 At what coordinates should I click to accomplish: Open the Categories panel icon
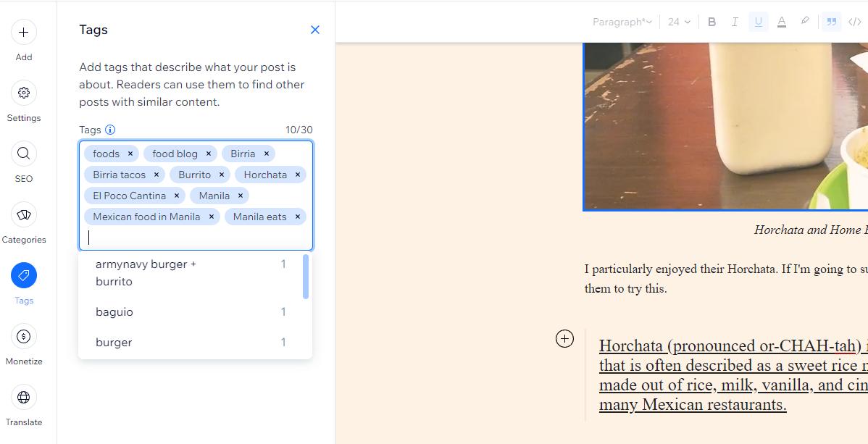coord(24,214)
